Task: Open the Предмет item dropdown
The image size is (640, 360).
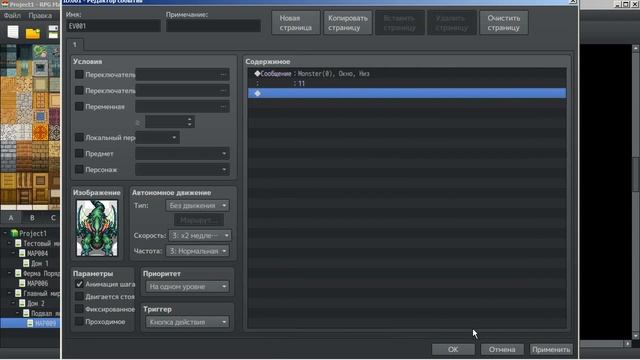Action: coord(182,153)
